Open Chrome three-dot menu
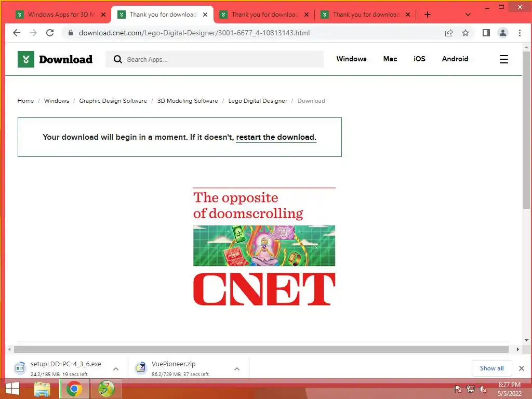 click(520, 33)
